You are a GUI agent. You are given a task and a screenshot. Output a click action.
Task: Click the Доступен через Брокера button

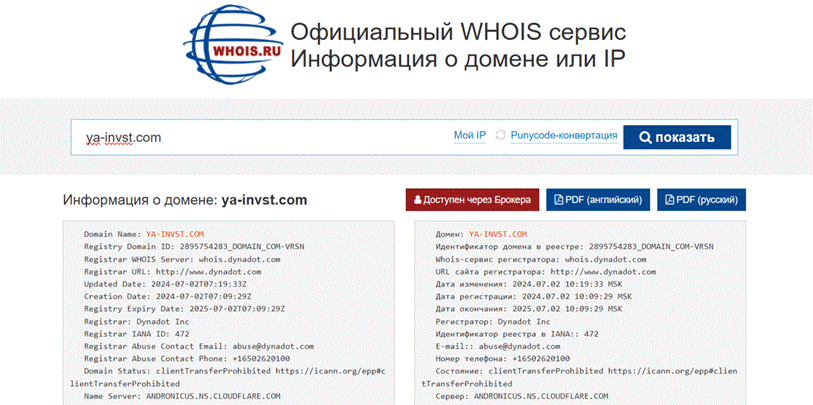coord(472,200)
